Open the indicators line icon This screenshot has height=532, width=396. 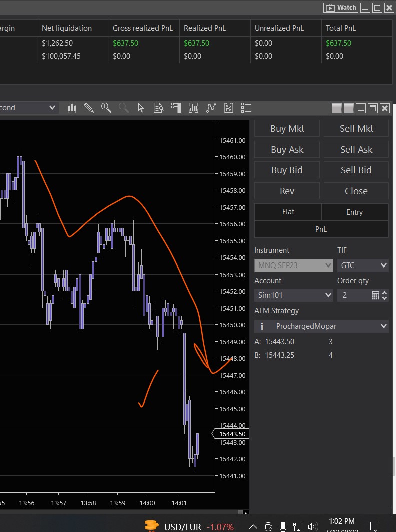pyautogui.click(x=211, y=108)
